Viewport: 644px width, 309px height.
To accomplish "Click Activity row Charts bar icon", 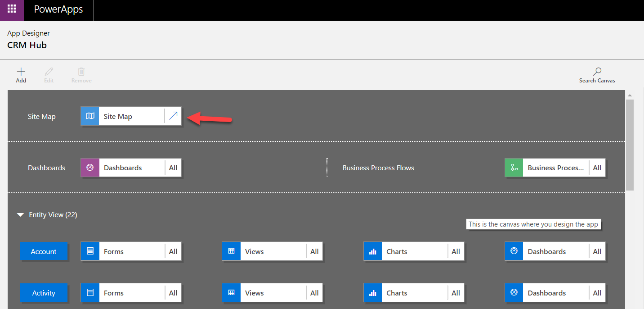I will click(x=373, y=293).
